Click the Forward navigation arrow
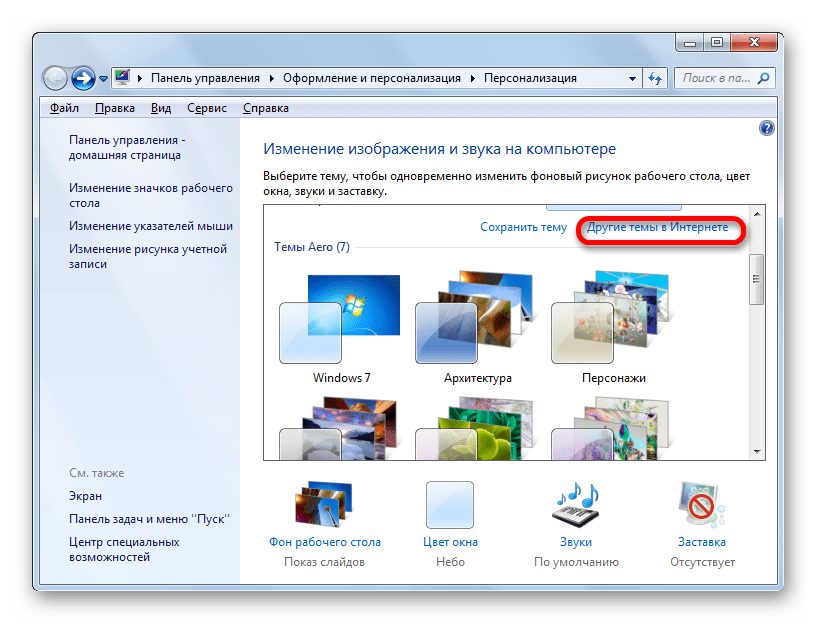 click(83, 79)
